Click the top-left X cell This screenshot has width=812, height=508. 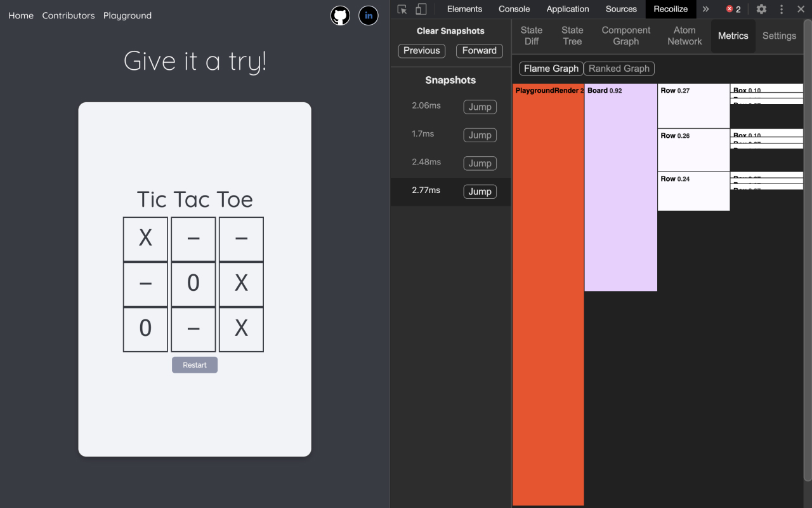point(145,239)
